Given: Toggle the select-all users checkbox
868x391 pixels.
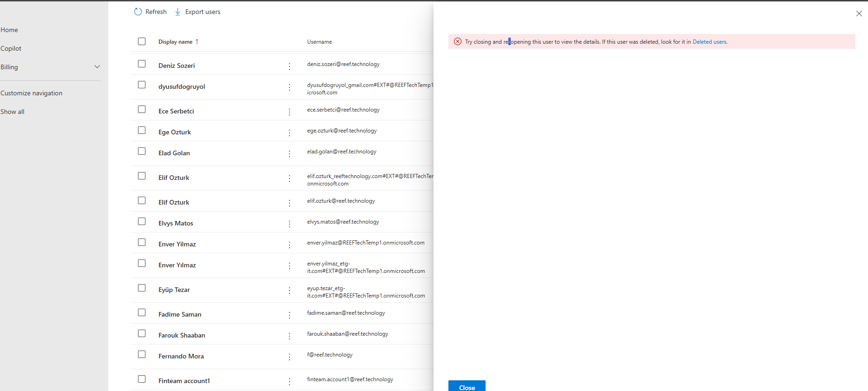Looking at the screenshot, I should [x=142, y=41].
